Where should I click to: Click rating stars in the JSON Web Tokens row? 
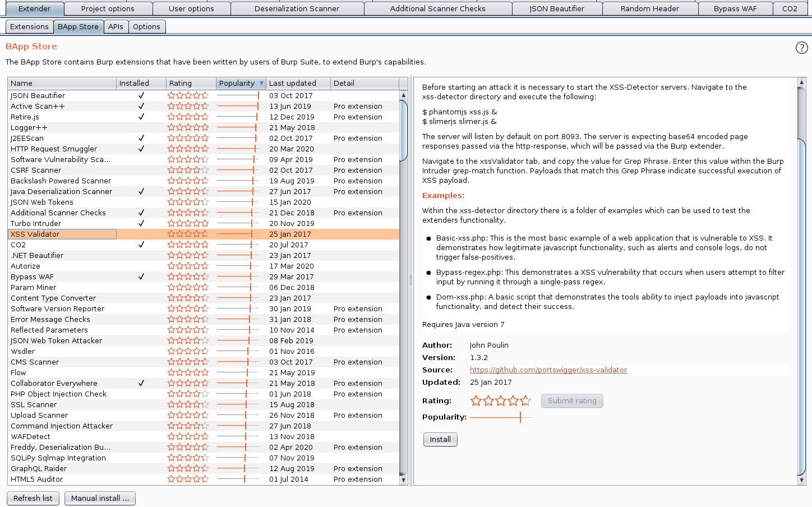(x=188, y=202)
